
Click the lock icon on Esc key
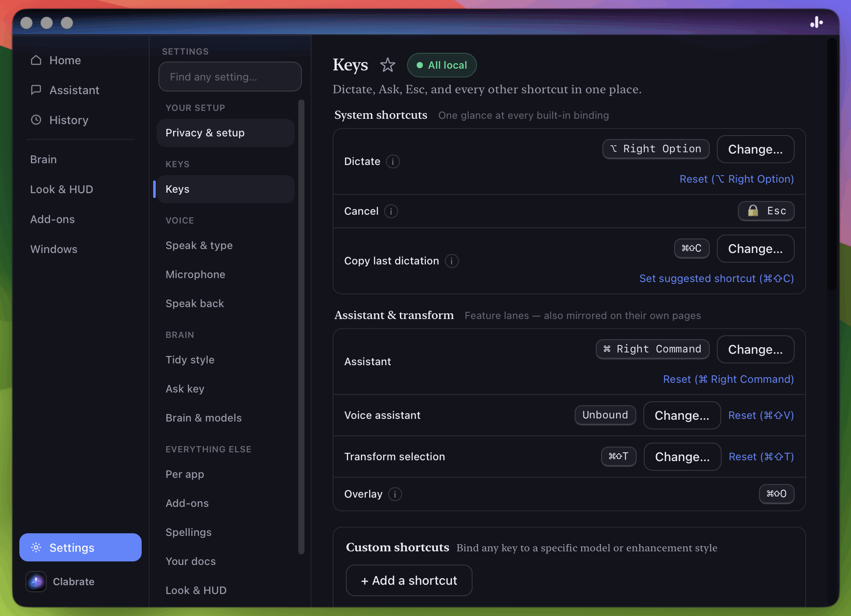pyautogui.click(x=753, y=211)
